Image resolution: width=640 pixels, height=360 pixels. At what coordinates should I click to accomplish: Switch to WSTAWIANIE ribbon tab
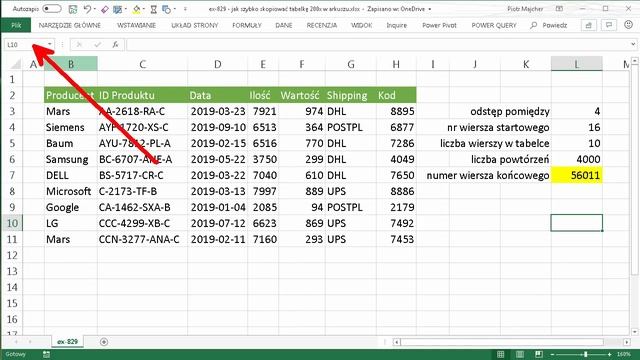coord(136,25)
